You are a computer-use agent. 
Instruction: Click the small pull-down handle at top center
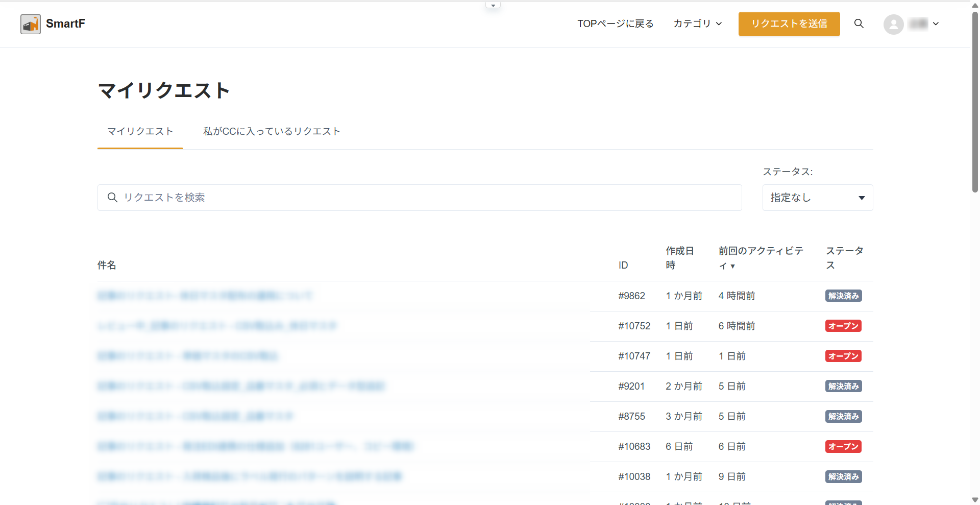tap(493, 6)
